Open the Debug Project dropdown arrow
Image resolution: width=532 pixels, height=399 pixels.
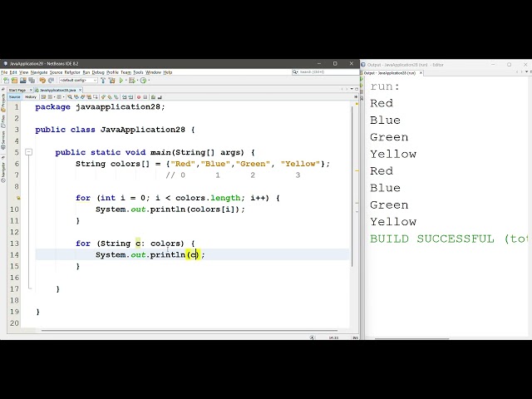coord(137,81)
